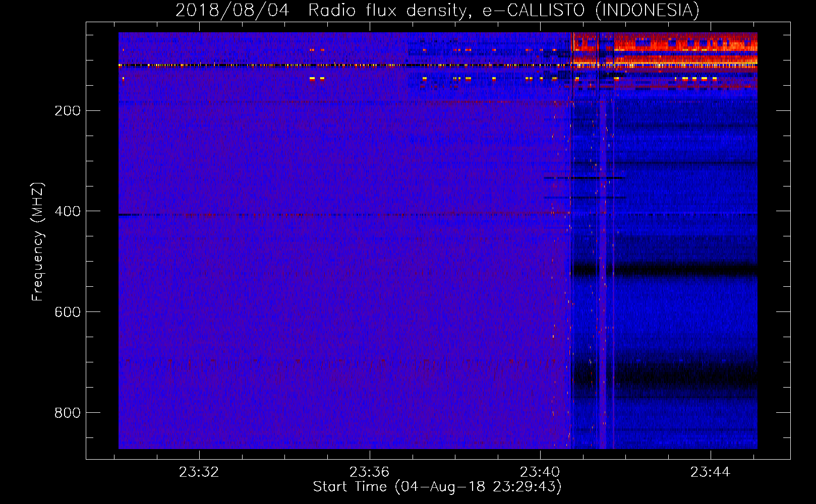
Task: Click the 23:32 time axis label
Action: coord(199,472)
